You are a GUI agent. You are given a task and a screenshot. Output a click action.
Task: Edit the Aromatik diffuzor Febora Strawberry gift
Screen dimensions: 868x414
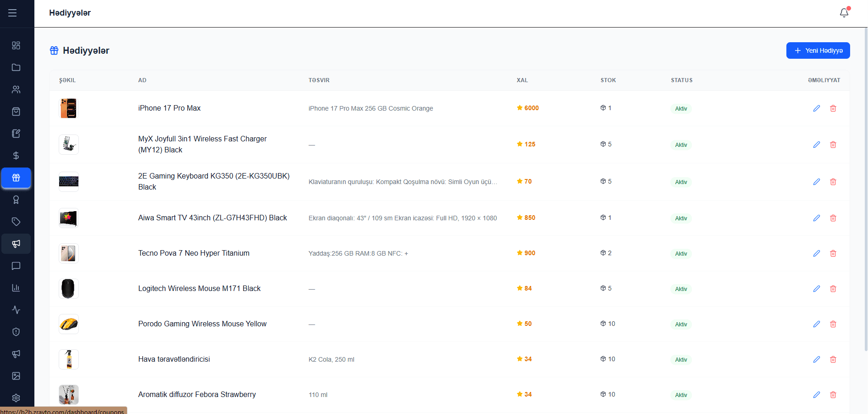pyautogui.click(x=817, y=395)
